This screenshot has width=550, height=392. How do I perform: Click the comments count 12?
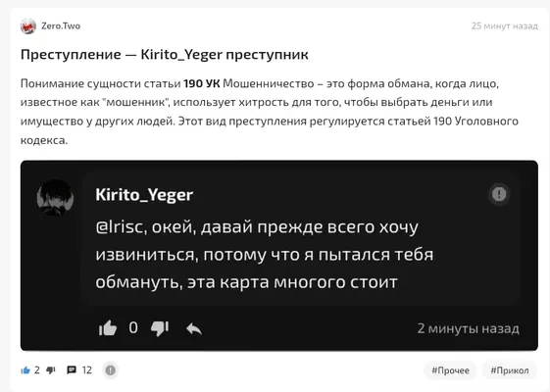pyautogui.click(x=86, y=370)
